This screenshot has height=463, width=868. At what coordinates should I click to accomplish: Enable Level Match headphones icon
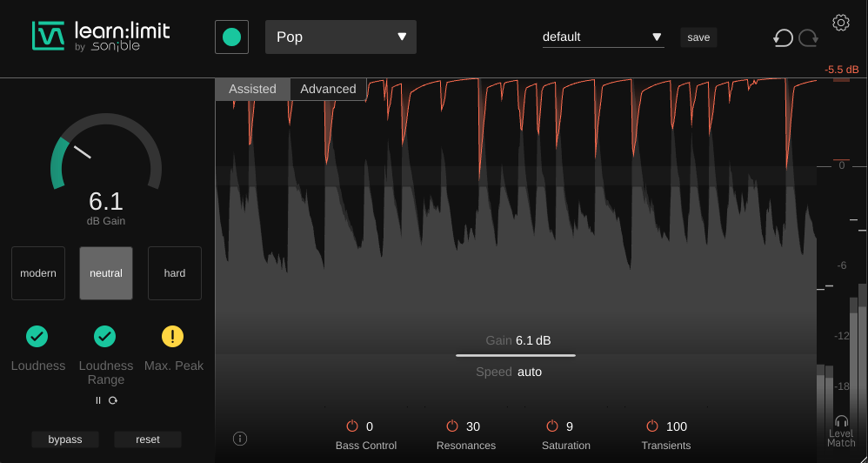pyautogui.click(x=841, y=420)
